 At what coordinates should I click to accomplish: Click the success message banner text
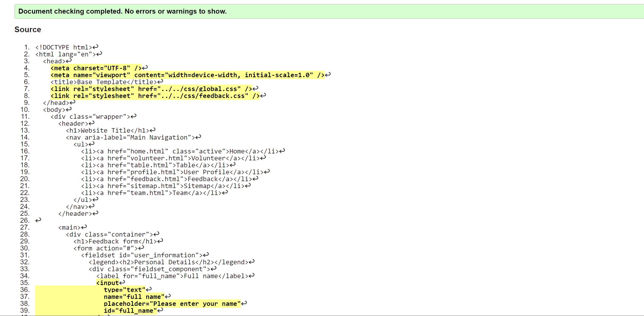tap(122, 11)
